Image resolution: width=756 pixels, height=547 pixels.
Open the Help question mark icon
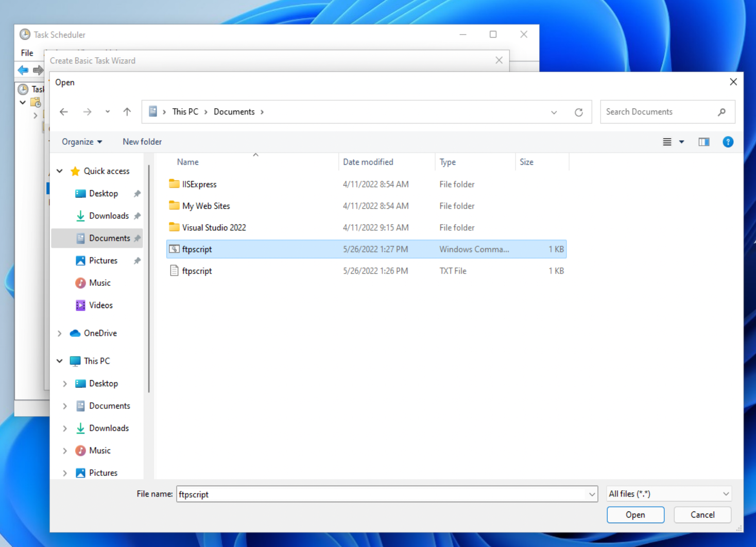pos(728,142)
